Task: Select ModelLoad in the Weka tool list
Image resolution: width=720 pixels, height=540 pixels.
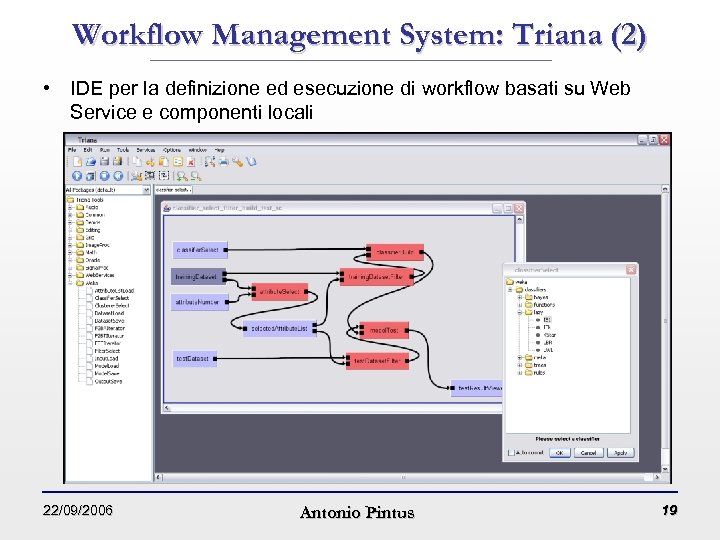Action: pos(107,366)
